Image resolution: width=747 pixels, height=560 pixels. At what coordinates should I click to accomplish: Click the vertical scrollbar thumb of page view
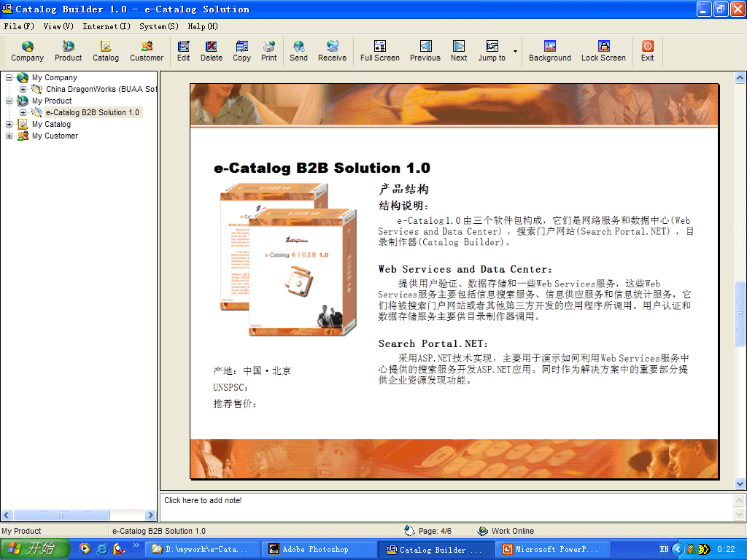pos(740,314)
